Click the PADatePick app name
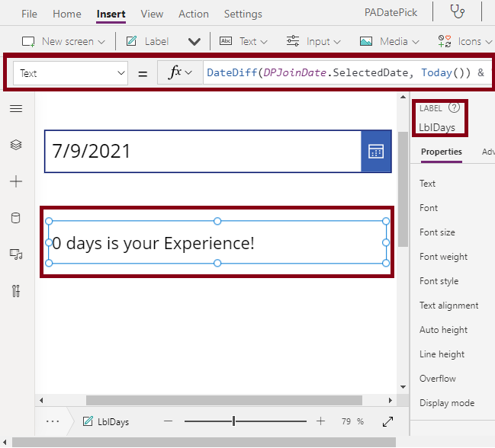The height and width of the screenshot is (448, 495). 391,12
